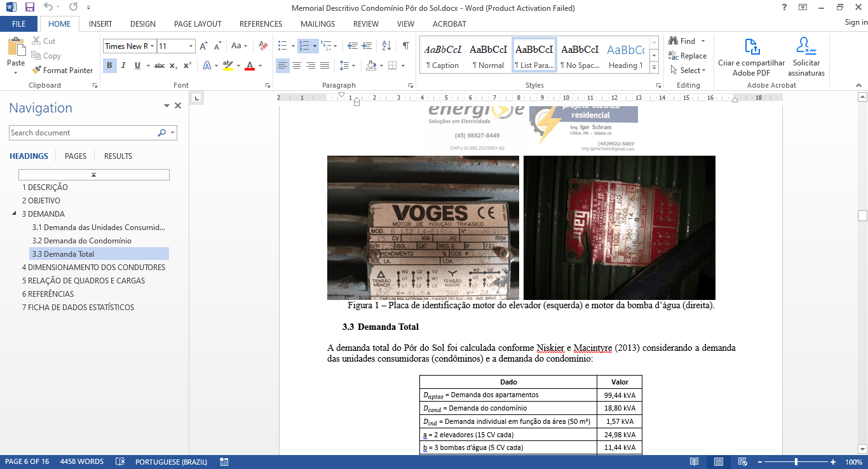Apply strikethrough formatting
The image size is (868, 469).
point(159,65)
